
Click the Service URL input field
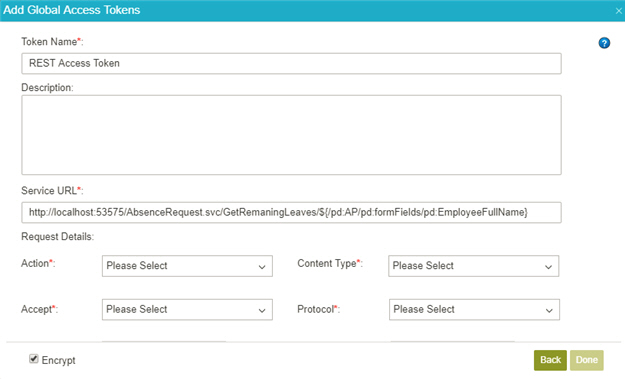click(291, 212)
